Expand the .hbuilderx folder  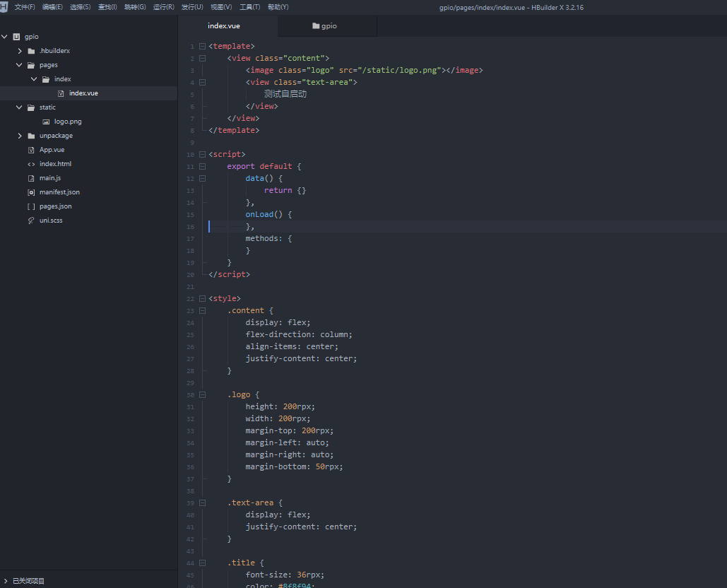click(20, 51)
